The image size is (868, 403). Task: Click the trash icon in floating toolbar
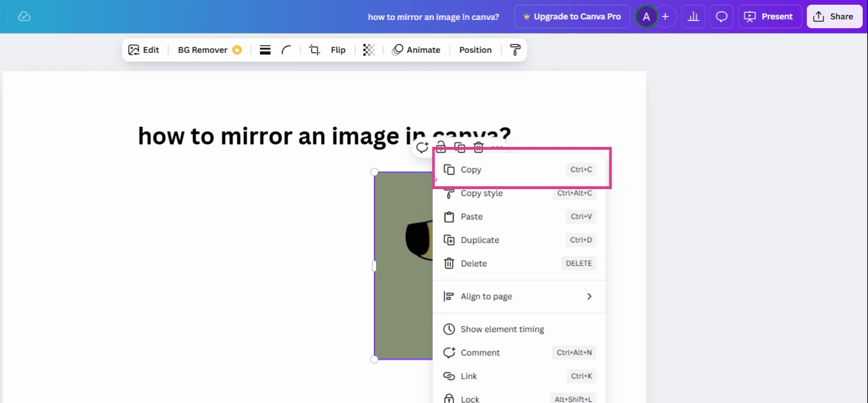click(479, 147)
